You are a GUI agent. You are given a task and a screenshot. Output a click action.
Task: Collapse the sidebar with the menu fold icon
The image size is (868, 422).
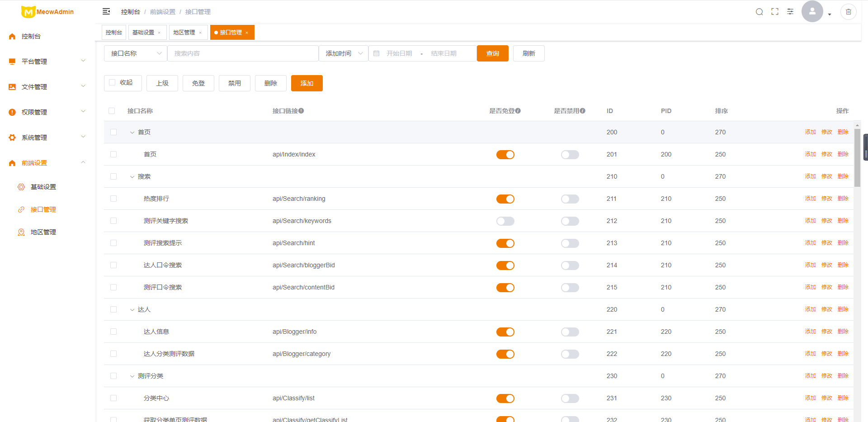[x=106, y=11]
